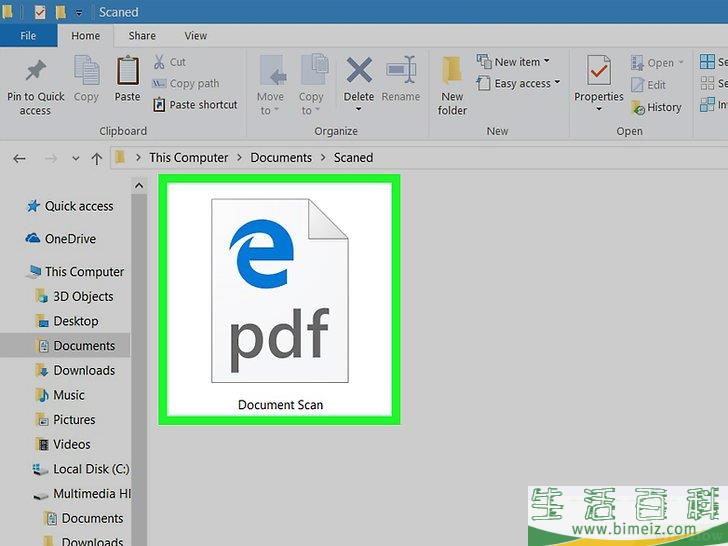728x546 pixels.
Task: Click the Properties checkmark icon
Action: pyautogui.click(x=598, y=70)
